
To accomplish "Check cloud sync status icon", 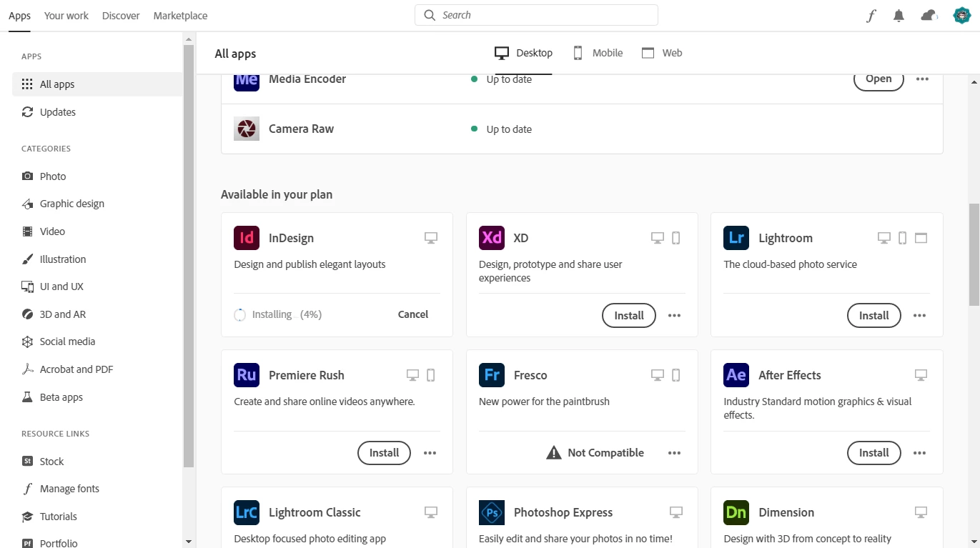I will tap(929, 16).
